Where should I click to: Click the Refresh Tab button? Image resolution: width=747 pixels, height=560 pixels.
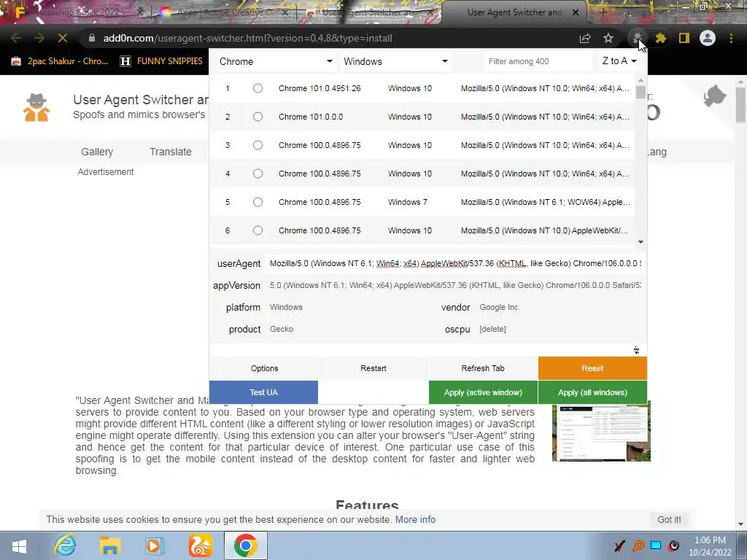483,368
